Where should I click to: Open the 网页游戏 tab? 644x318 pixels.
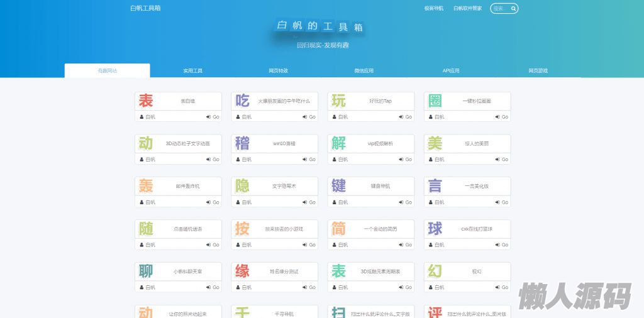click(x=538, y=71)
